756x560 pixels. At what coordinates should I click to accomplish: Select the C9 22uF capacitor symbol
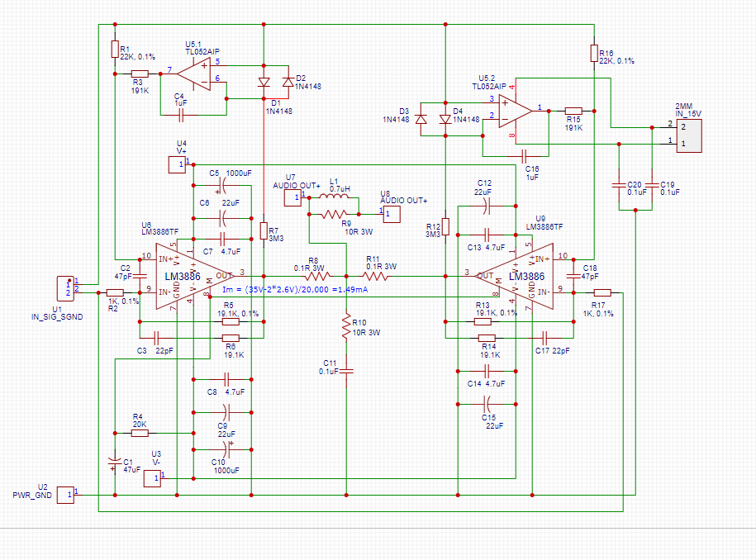tap(226, 412)
